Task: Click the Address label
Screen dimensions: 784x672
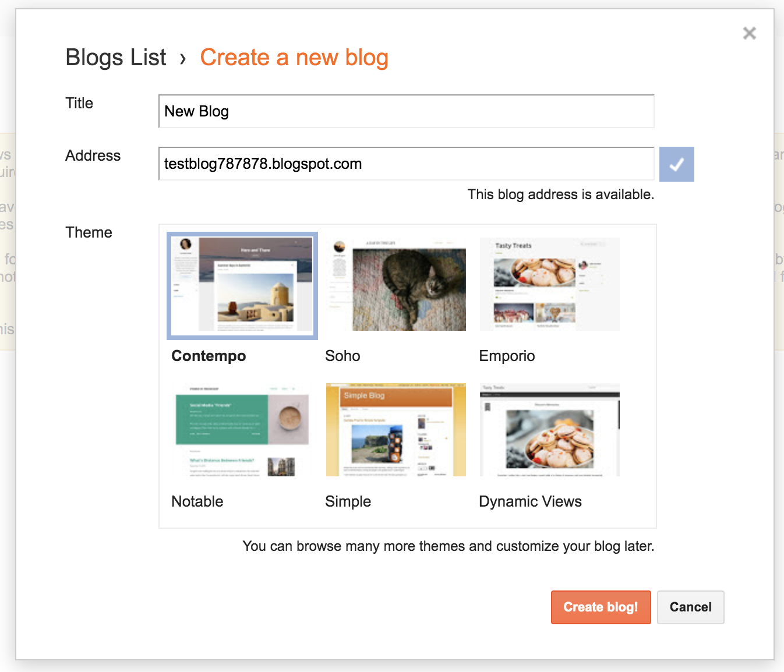Action: tap(93, 155)
